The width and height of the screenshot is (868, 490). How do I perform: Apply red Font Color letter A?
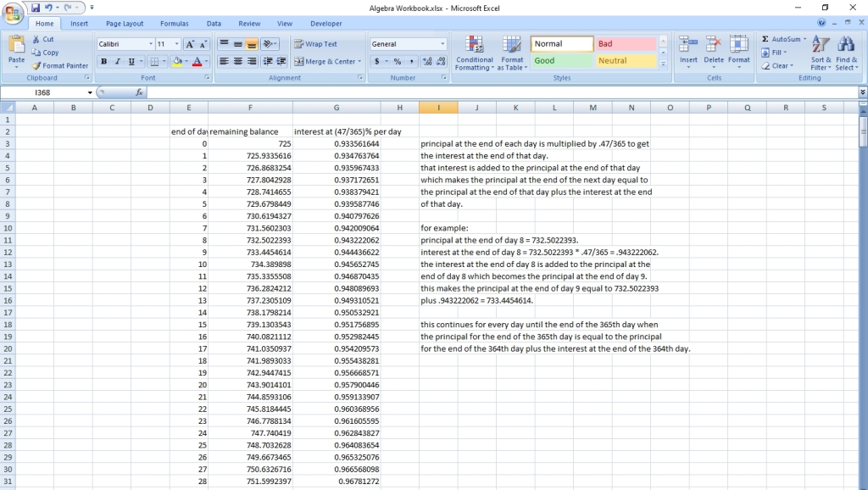[x=197, y=61]
